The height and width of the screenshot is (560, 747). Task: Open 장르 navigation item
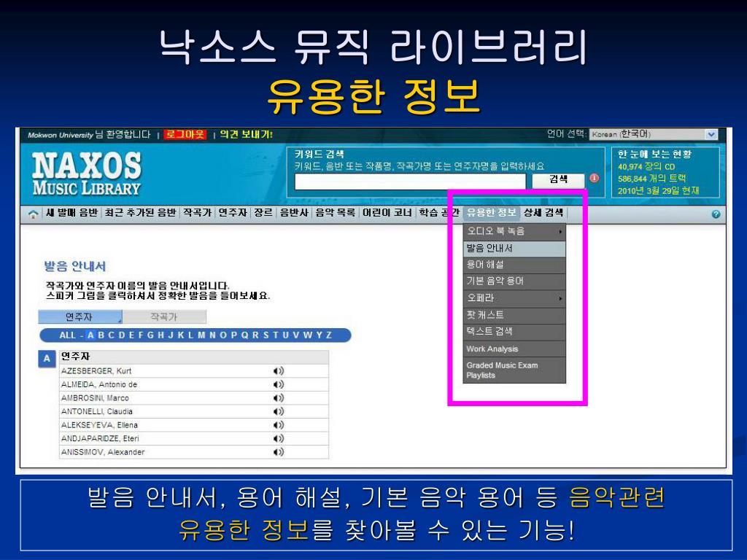point(263,213)
